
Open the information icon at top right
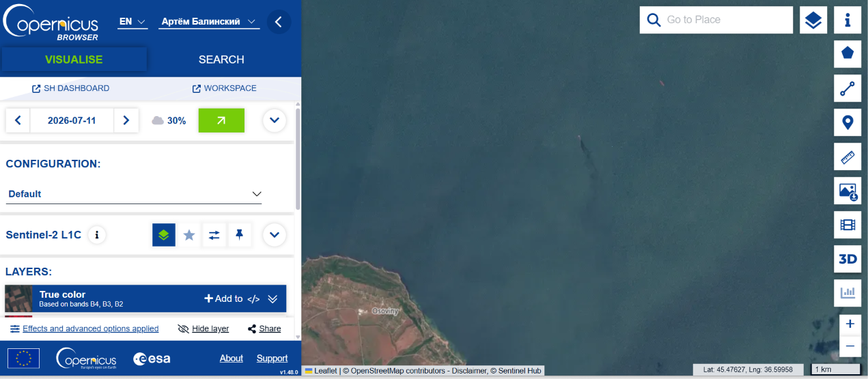(x=848, y=20)
